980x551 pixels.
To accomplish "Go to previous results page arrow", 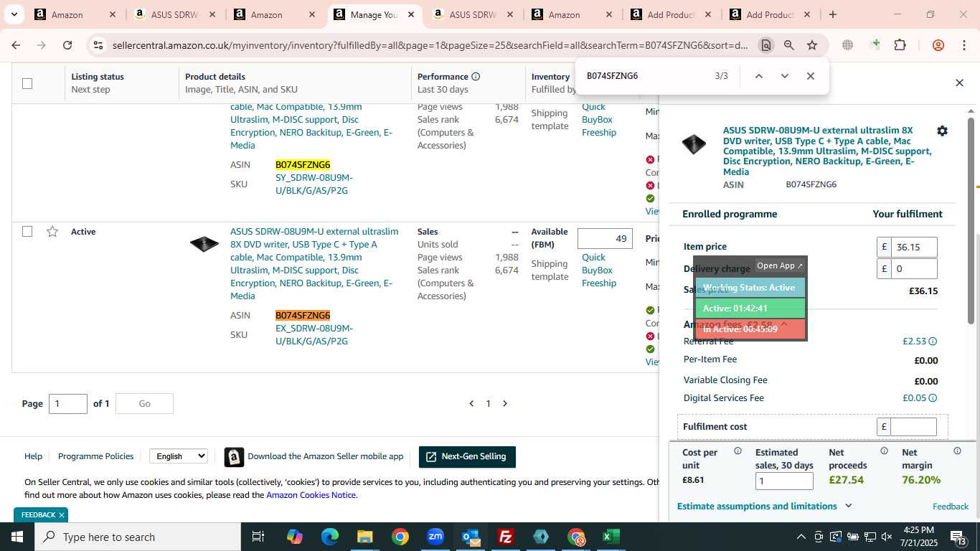I will tap(471, 404).
